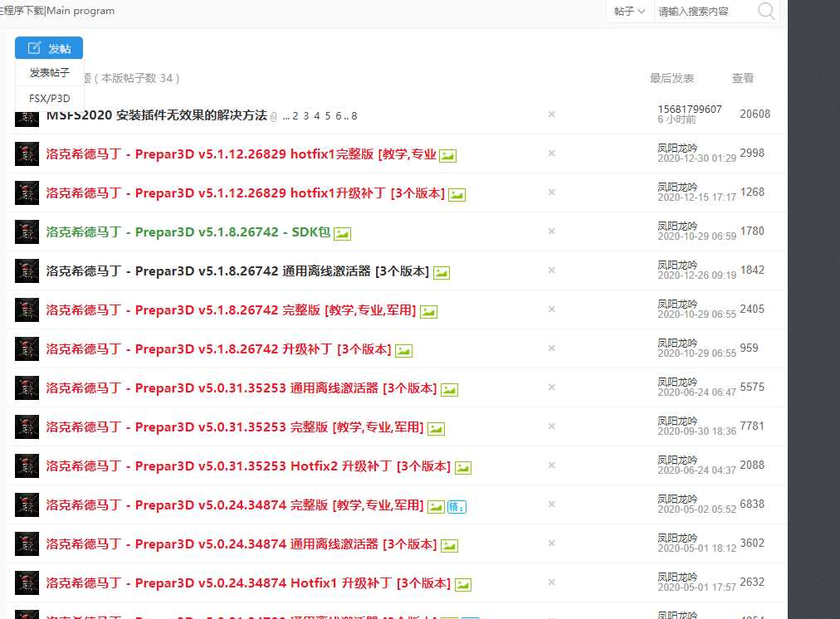840x619 pixels.
Task: Open thread v5.1.8.26742 完整版 [教学,专业,军用]
Action: click(x=232, y=310)
